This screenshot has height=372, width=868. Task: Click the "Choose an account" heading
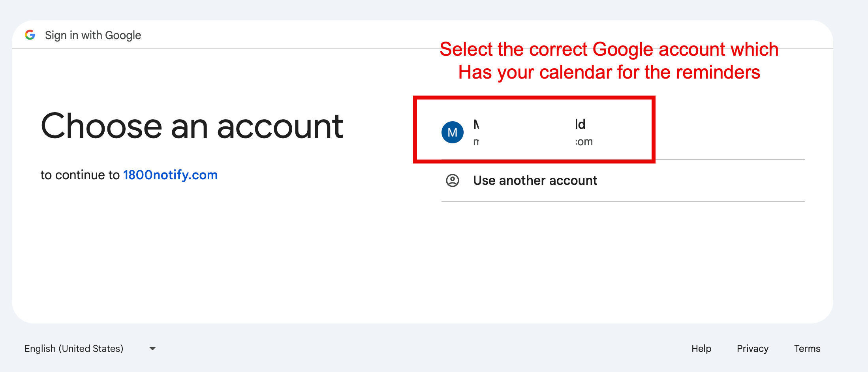pyautogui.click(x=192, y=126)
